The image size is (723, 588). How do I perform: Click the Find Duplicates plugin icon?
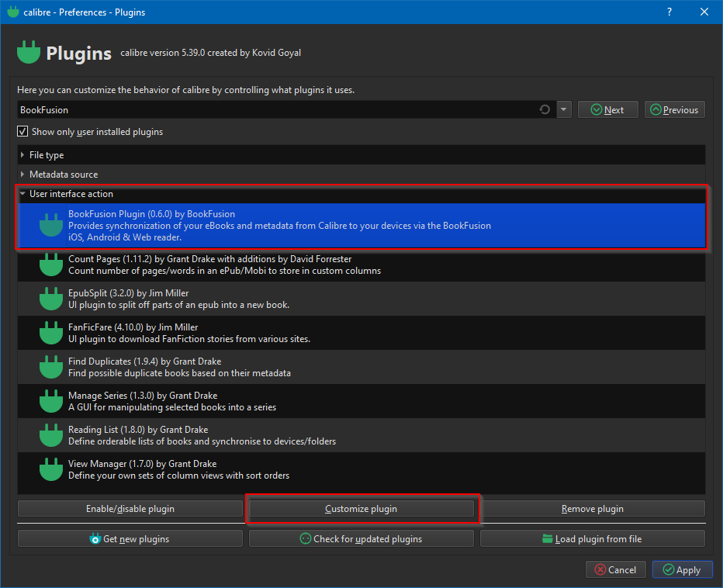51,367
